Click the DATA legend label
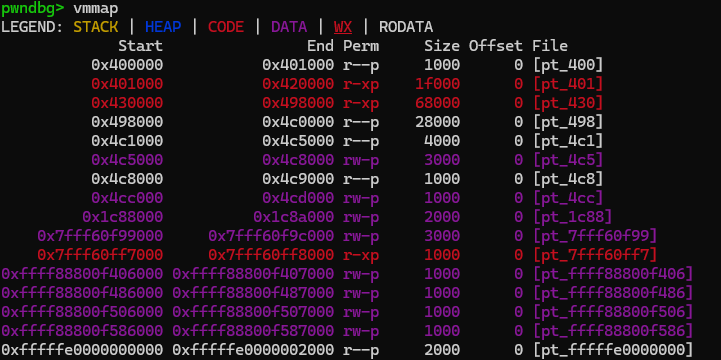 289,27
